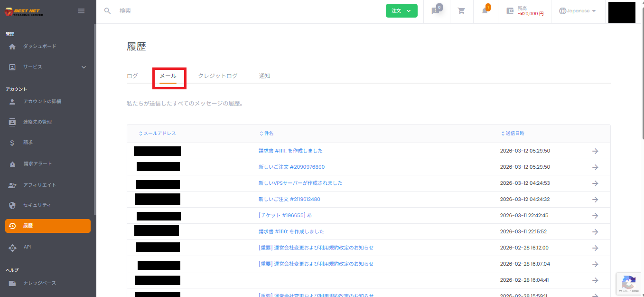Screen dimensions: 644x297
Task: Click the search magnifier icon
Action: click(107, 10)
